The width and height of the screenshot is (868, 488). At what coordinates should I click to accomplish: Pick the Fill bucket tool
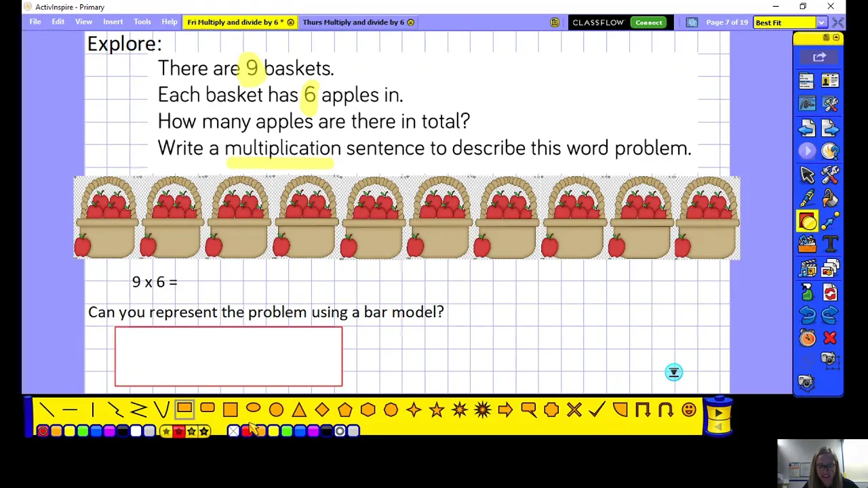coord(830,198)
